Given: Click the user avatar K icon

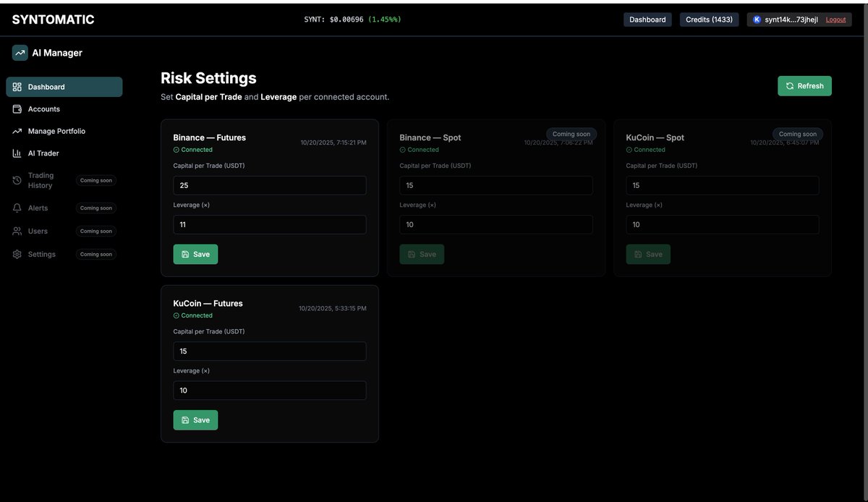Looking at the screenshot, I should pyautogui.click(x=757, y=20).
